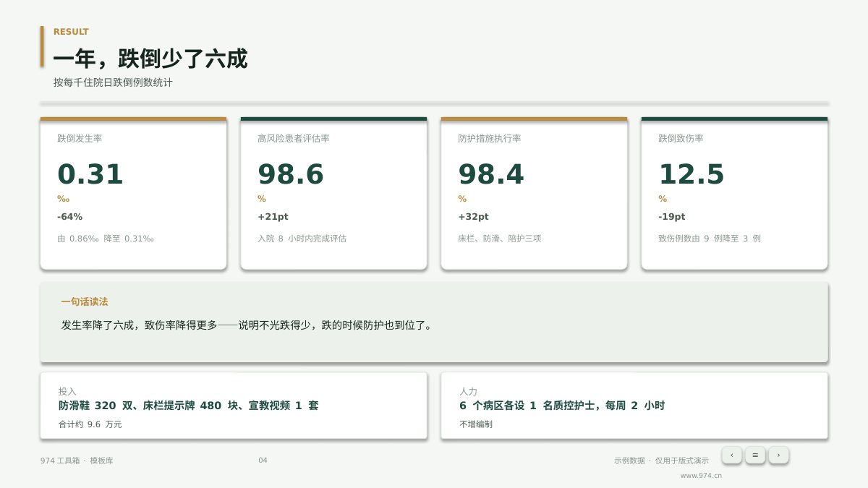Viewport: 868px width, 488px height.
Task: Click the 人力 label
Action: [468, 391]
